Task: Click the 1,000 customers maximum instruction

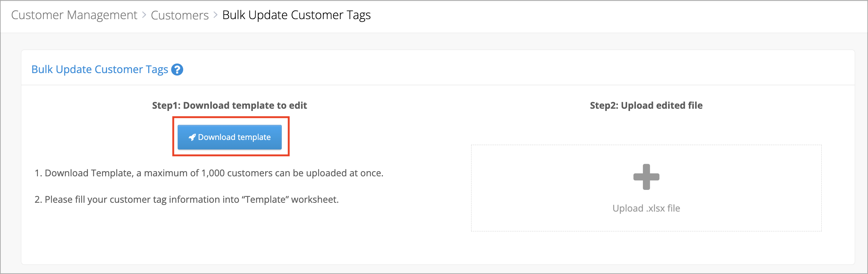Action: coord(209,173)
